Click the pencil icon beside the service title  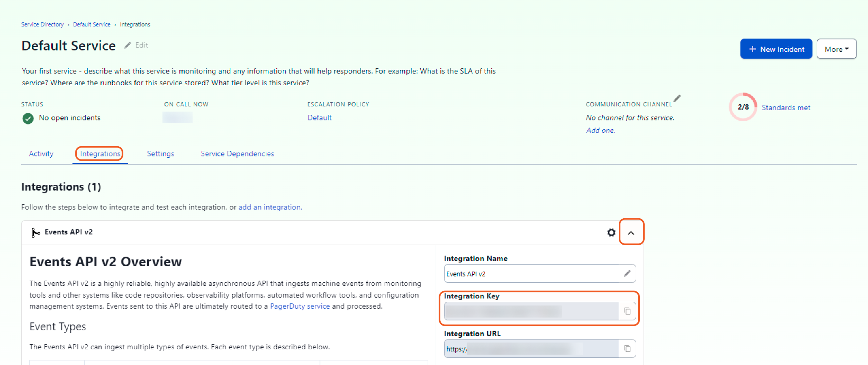pyautogui.click(x=128, y=45)
